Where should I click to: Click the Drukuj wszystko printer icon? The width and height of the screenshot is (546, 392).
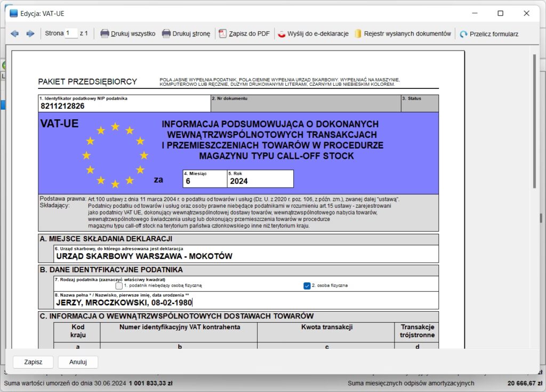[x=105, y=34]
